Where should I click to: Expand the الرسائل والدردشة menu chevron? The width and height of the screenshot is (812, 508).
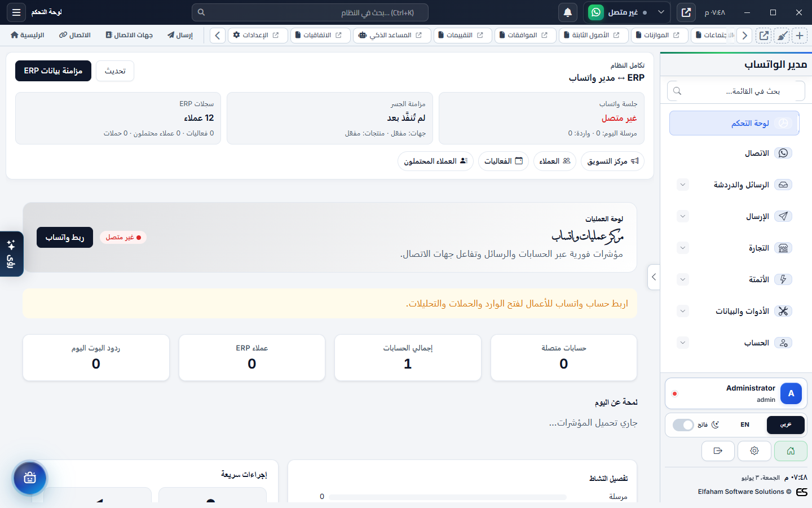(x=683, y=185)
